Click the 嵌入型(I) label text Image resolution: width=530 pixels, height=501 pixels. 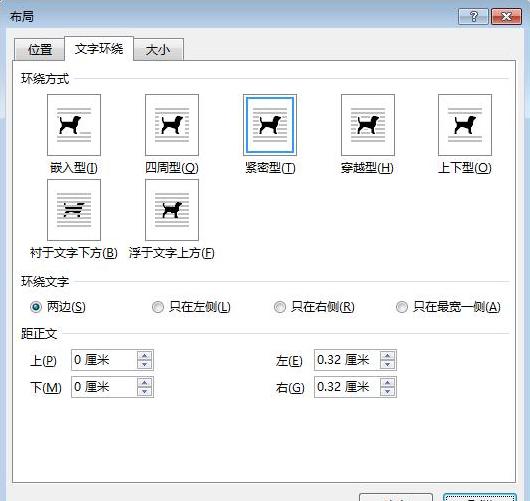(x=74, y=167)
